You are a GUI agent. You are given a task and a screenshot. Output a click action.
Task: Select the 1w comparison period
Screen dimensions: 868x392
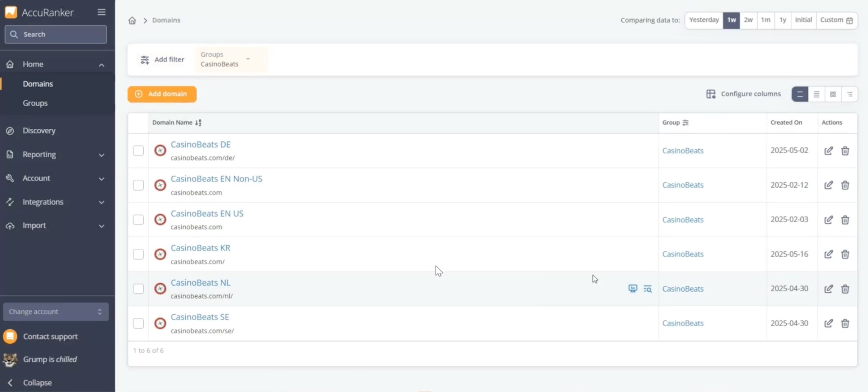[732, 20]
